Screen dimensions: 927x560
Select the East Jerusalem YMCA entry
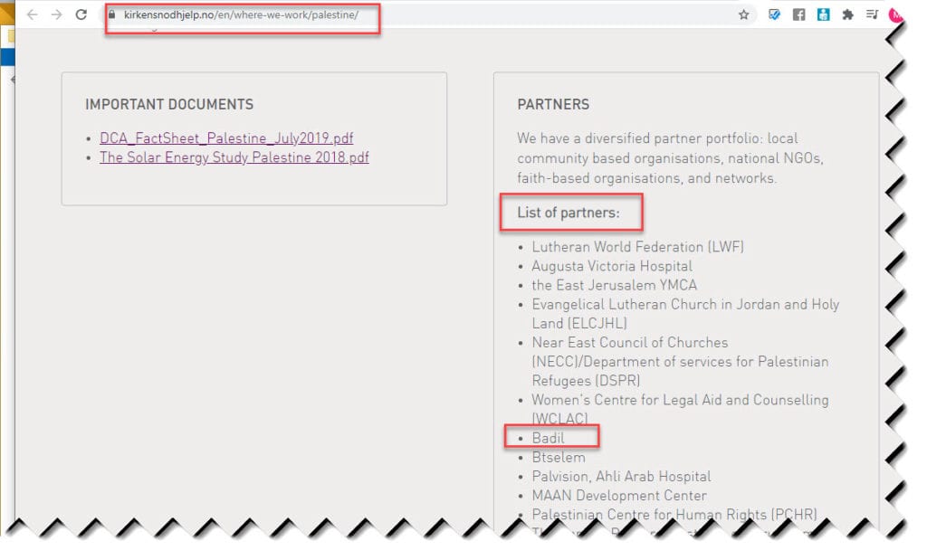(x=615, y=285)
